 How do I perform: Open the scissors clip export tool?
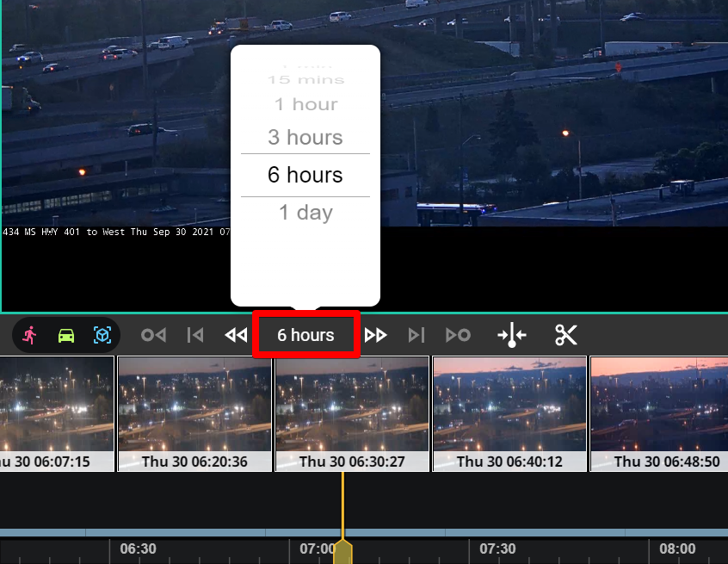[x=565, y=335]
